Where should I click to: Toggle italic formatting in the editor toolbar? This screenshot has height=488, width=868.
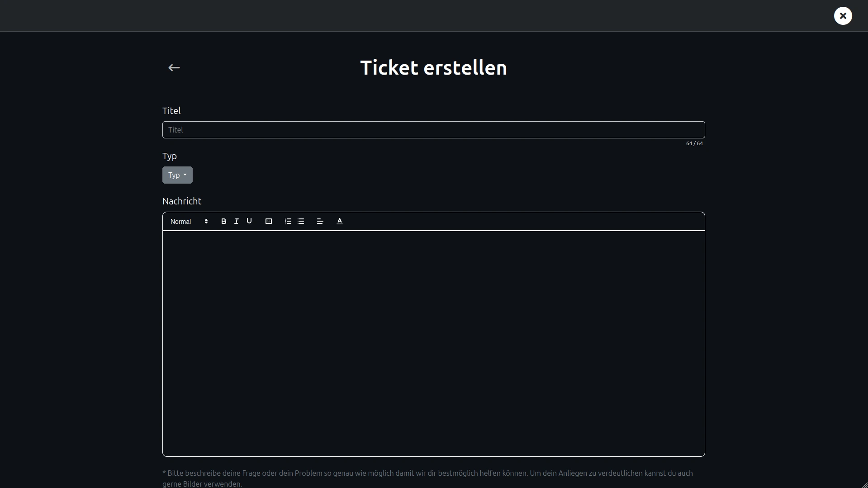(236, 221)
